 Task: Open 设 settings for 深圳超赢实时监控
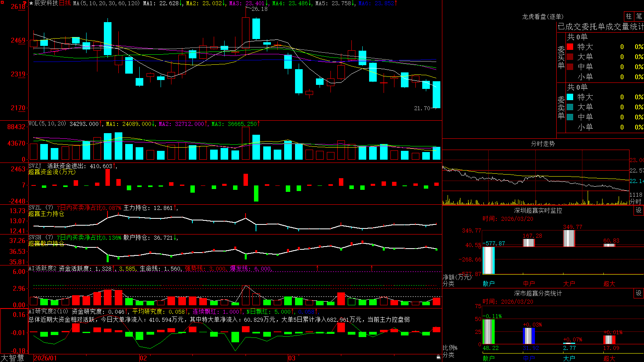639,210
